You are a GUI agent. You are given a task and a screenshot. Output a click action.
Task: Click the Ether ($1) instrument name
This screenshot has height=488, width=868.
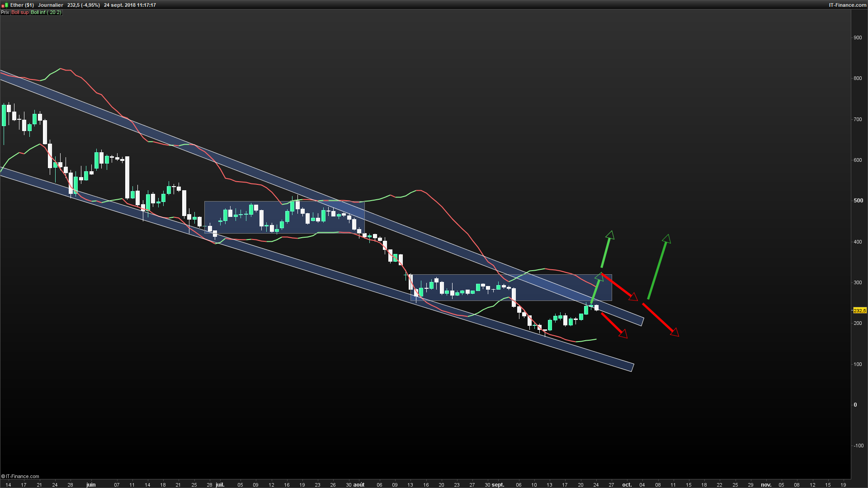click(22, 5)
